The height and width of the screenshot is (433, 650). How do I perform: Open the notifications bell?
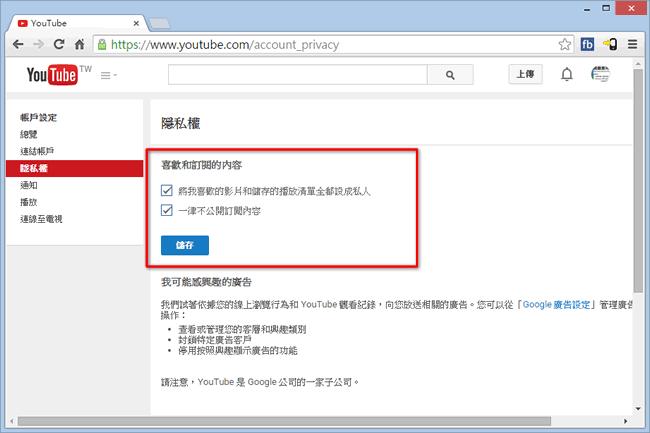click(x=567, y=75)
